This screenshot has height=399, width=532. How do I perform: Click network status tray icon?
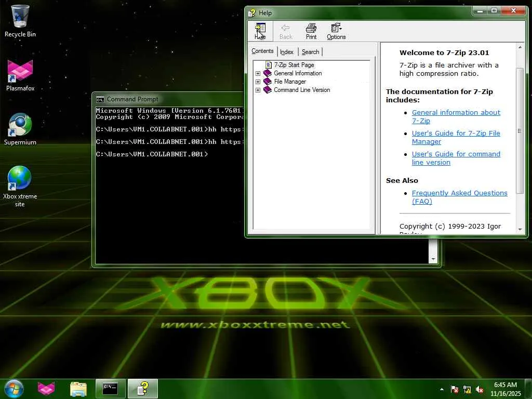click(467, 390)
